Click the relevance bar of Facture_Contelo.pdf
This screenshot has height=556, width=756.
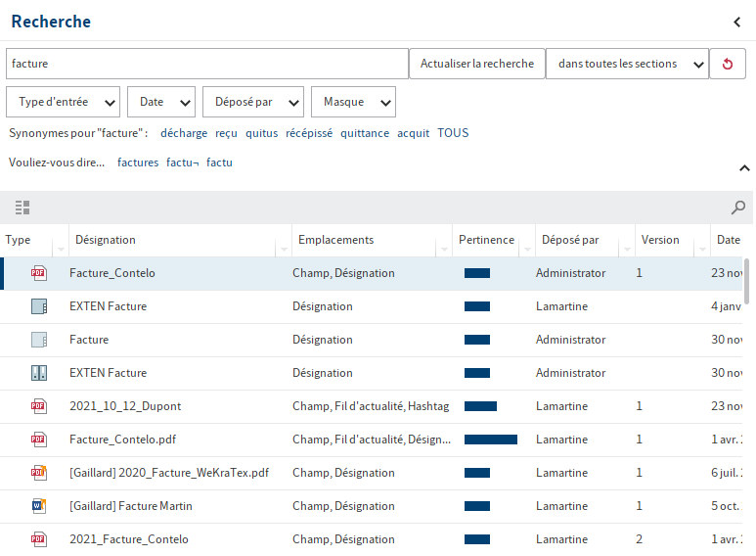pos(491,440)
